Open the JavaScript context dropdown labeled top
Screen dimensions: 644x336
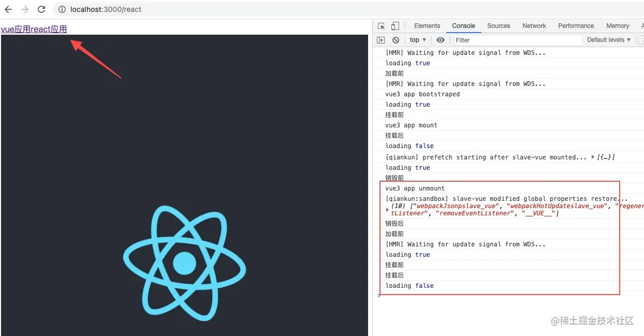(417, 40)
